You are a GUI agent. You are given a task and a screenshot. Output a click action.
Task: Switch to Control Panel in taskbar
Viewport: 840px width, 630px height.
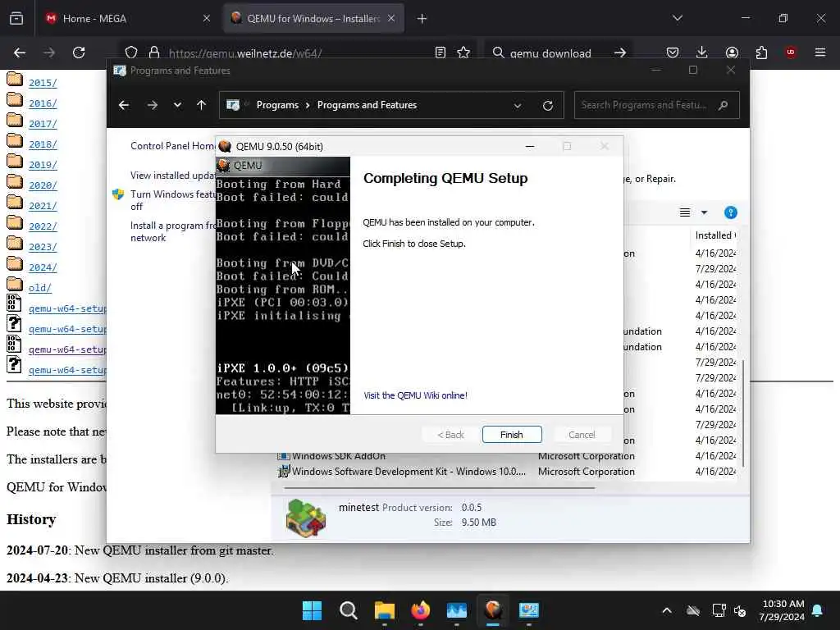pyautogui.click(x=529, y=610)
